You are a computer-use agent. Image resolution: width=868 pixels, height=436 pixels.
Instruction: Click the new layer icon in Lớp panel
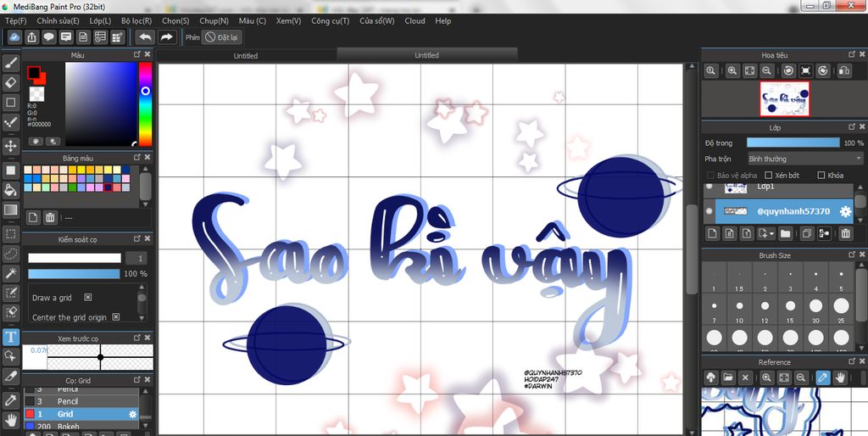pos(712,233)
